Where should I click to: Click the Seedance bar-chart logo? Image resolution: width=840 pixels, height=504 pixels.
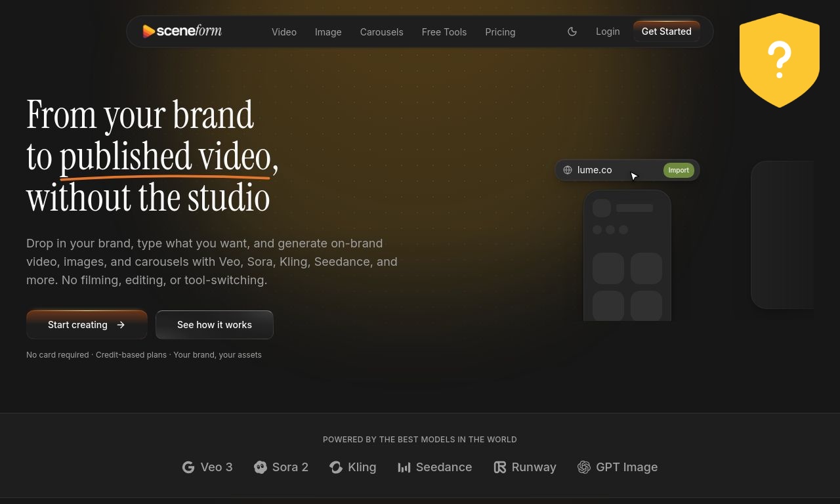point(404,467)
